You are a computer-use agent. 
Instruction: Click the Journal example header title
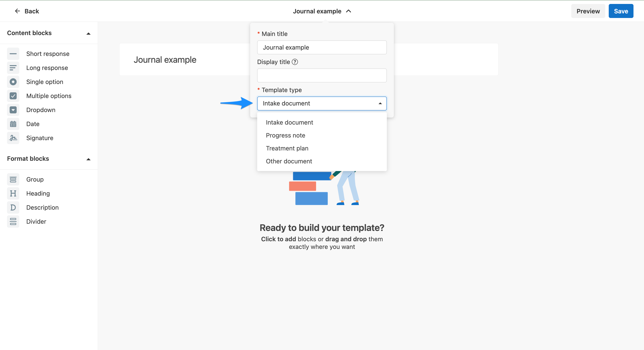[x=317, y=11]
